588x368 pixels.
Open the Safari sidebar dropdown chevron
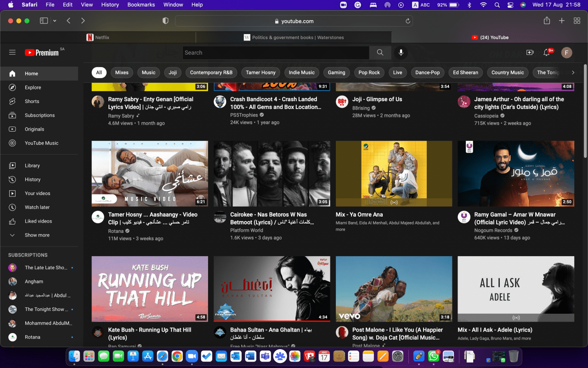[x=55, y=21]
